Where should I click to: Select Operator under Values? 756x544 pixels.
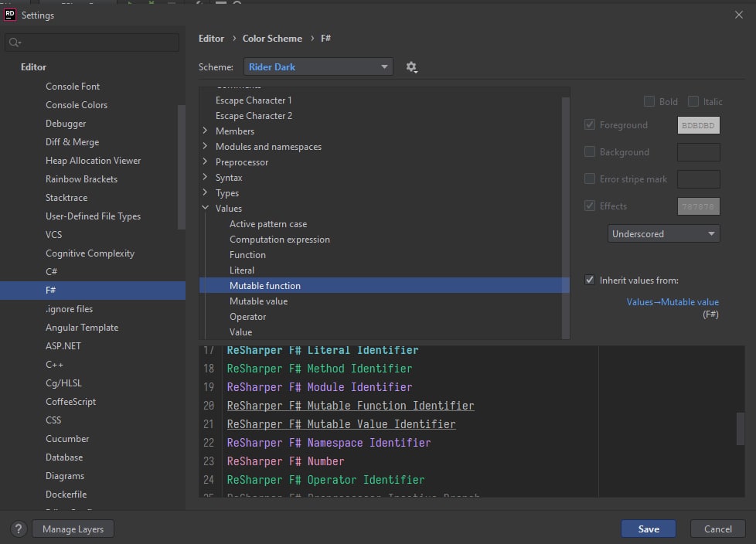click(x=247, y=316)
